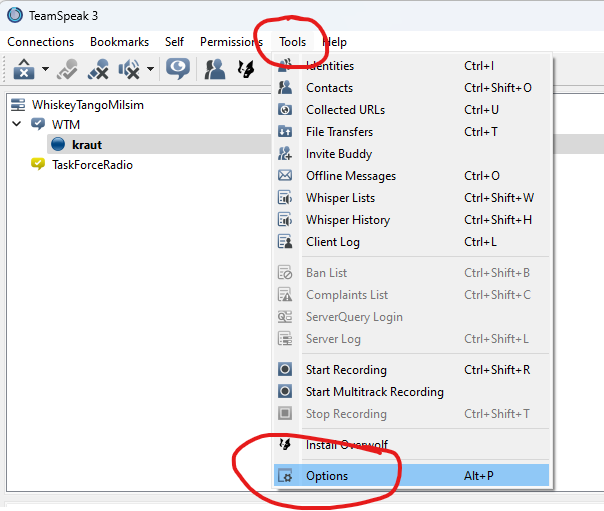Click the Whisper History icon

click(285, 219)
